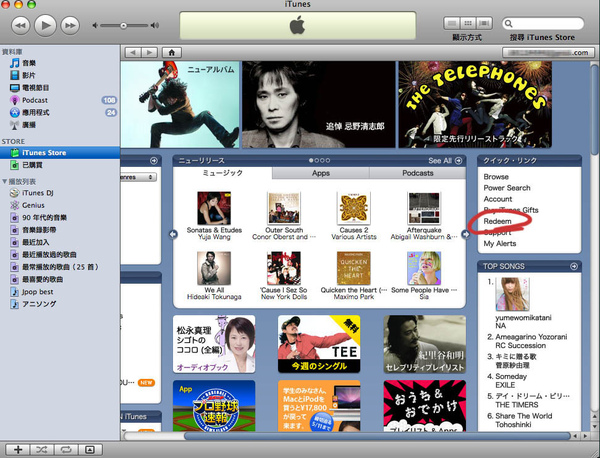Click the fast-forward playback button
This screenshot has width=600, height=458.
click(x=70, y=26)
